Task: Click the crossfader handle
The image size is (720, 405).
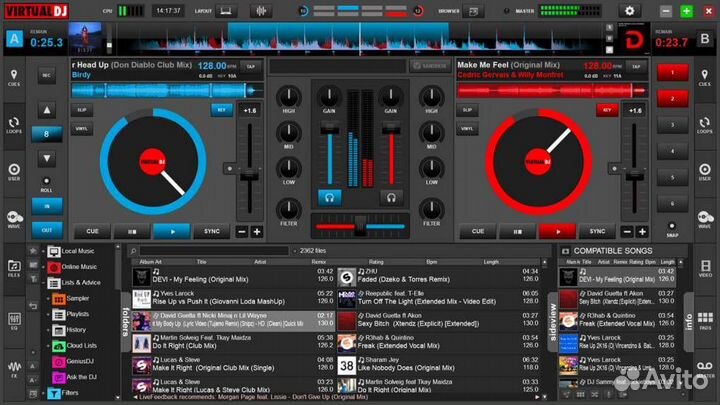Action: (x=360, y=226)
